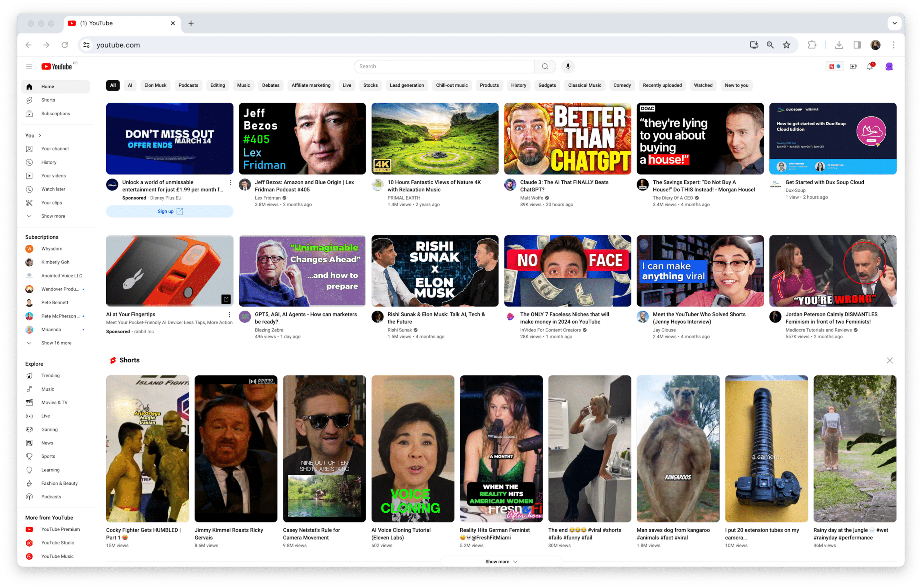Reload the page
The height and width of the screenshot is (588, 922).
point(65,45)
